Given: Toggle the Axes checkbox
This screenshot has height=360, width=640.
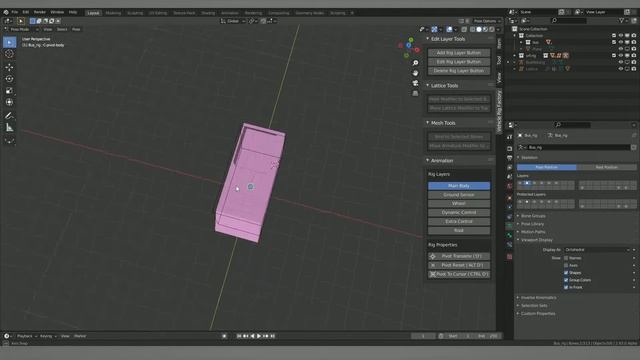Looking at the screenshot, I should [566, 265].
